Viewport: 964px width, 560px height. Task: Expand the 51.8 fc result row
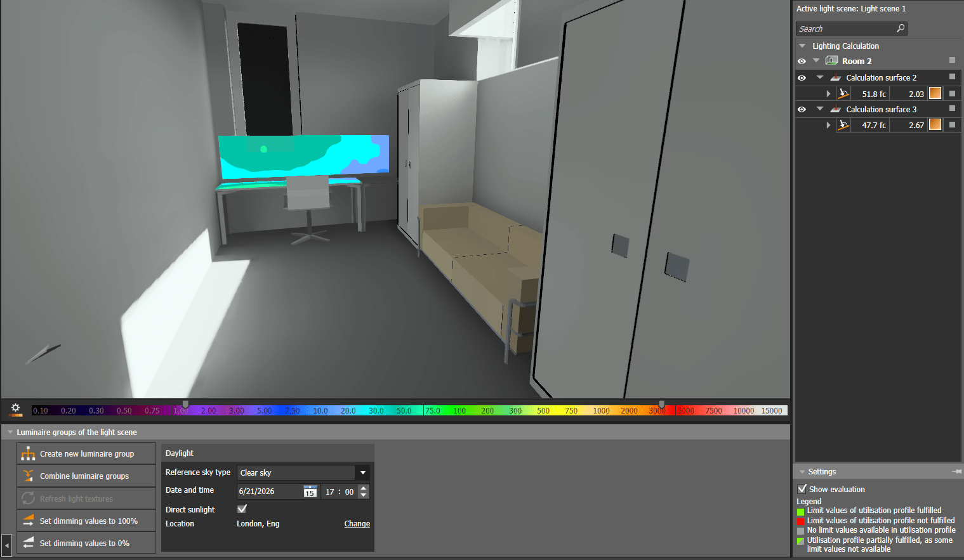828,94
